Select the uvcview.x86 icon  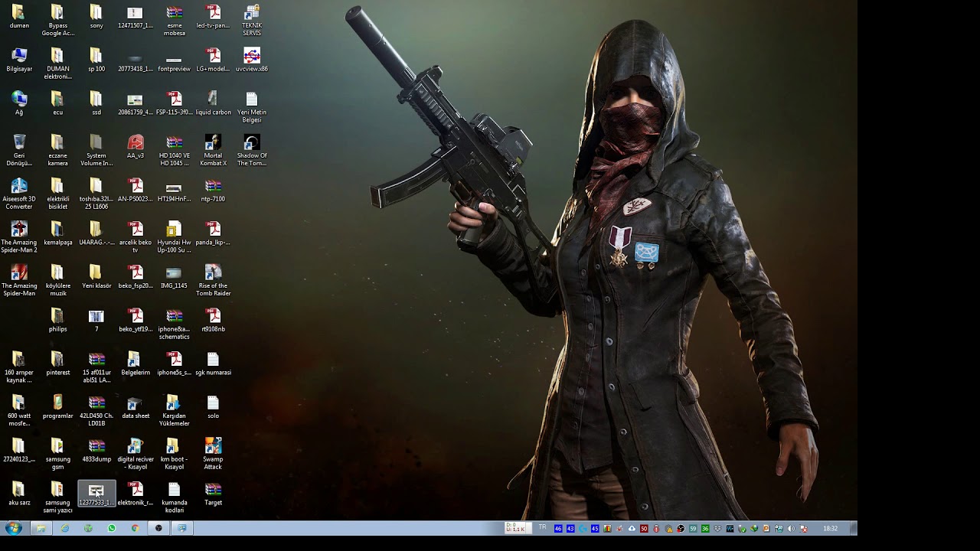click(252, 60)
